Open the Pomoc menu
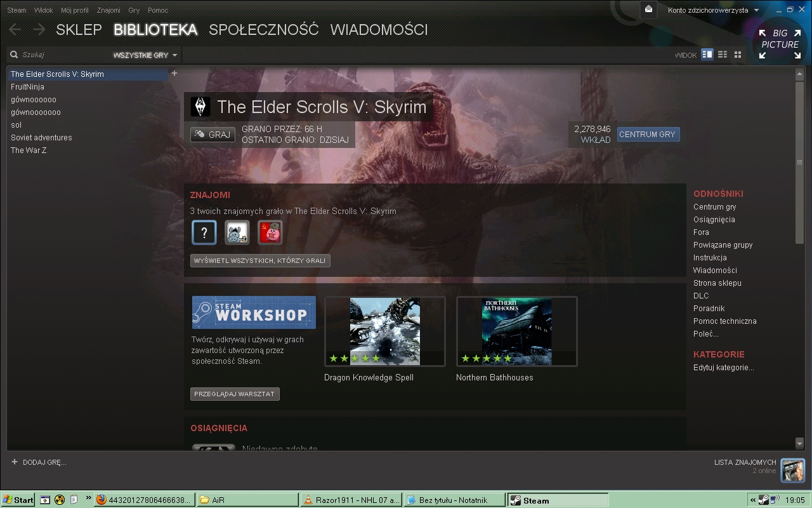The width and height of the screenshot is (812, 508). point(158,10)
